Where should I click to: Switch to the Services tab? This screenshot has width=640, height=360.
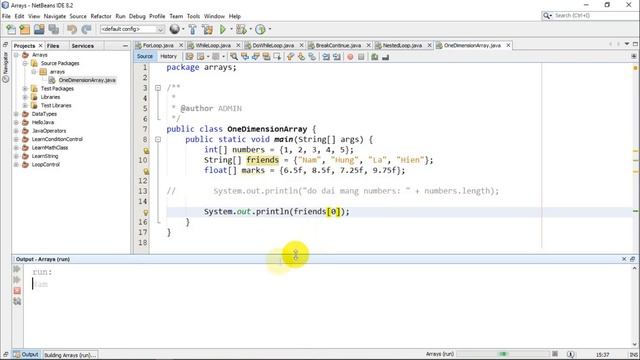(82, 46)
